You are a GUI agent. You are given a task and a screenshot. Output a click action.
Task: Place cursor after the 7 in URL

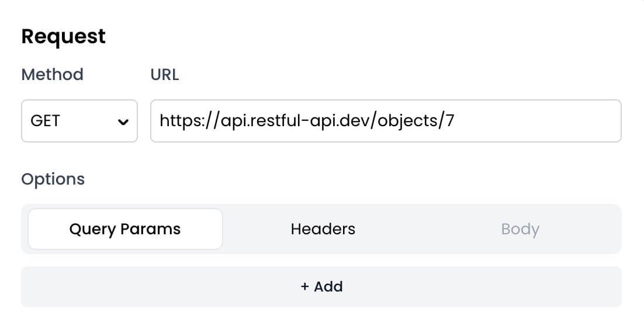point(454,121)
